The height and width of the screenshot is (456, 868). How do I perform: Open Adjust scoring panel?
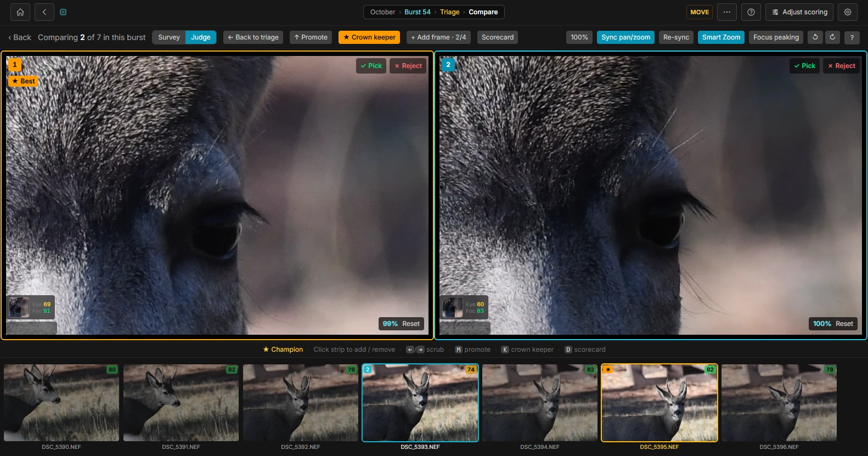coord(799,12)
